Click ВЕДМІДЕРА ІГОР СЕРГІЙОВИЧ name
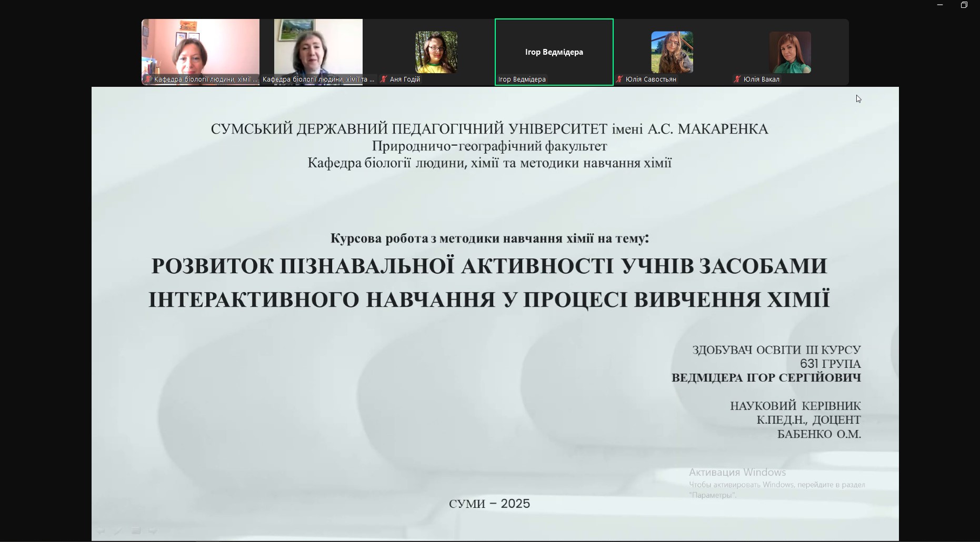The width and height of the screenshot is (980, 542). [766, 378]
